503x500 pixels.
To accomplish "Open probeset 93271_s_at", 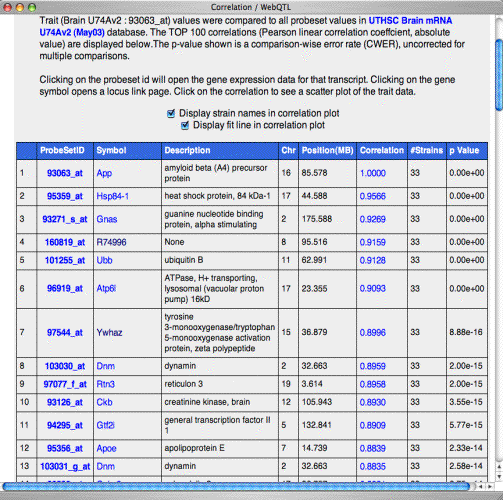I will tap(65, 219).
